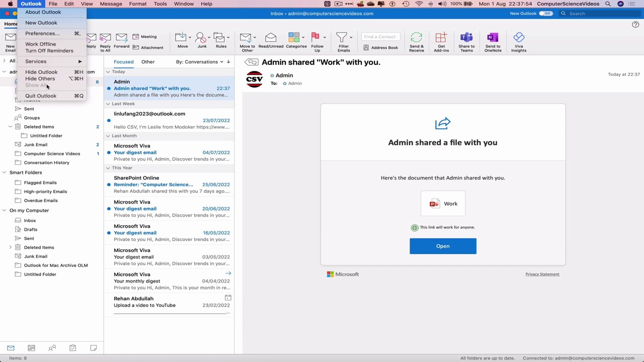Collapse the This Year message group
644x362 pixels.
[108, 168]
